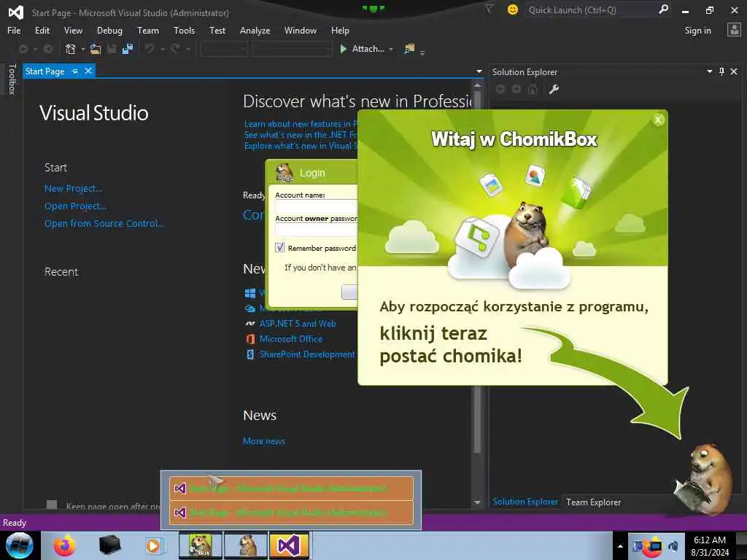Image resolution: width=747 pixels, height=560 pixels.
Task: Click the Navigate Backward toolbar icon
Action: point(23,49)
